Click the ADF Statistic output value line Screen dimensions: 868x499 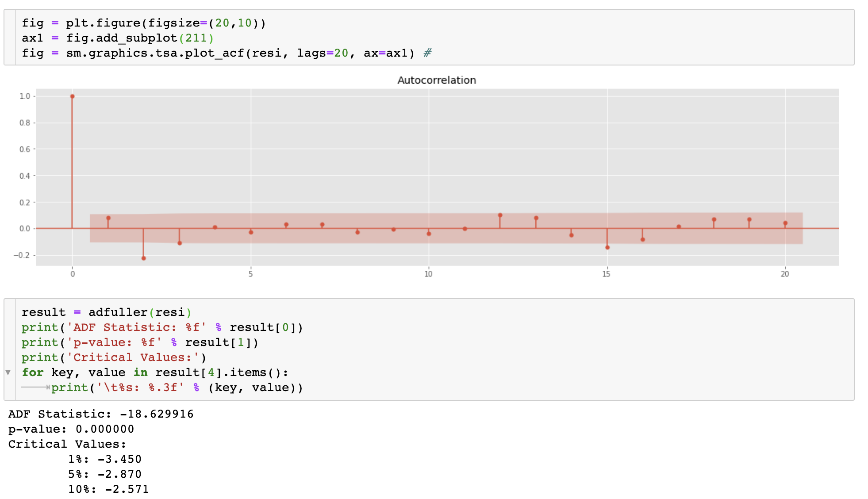[101, 414]
